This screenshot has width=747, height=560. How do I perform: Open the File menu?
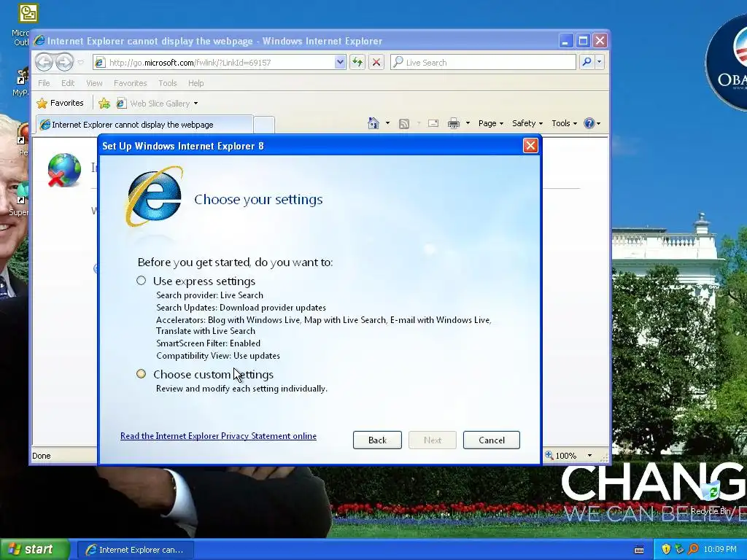point(44,83)
